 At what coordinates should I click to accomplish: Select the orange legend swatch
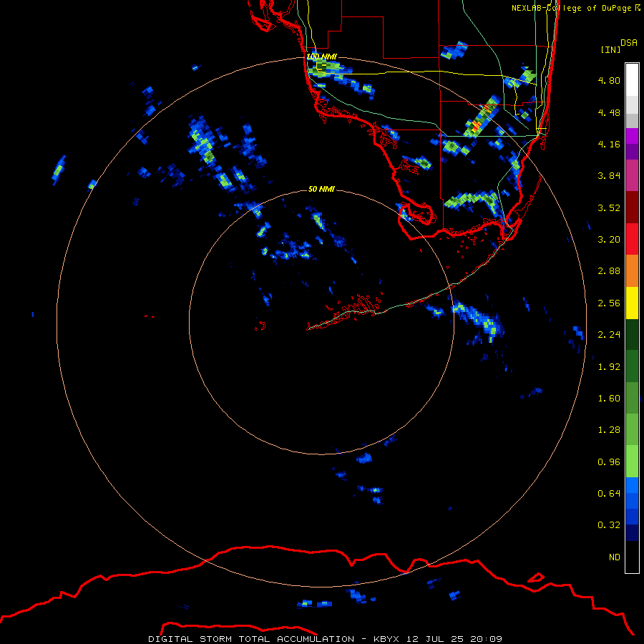click(x=632, y=271)
